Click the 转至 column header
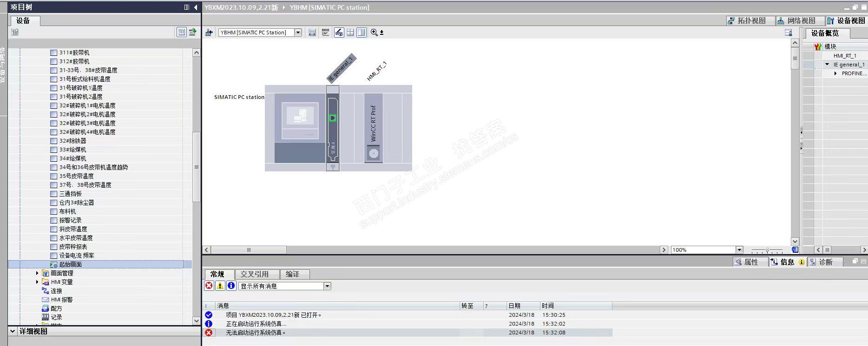 [471, 306]
